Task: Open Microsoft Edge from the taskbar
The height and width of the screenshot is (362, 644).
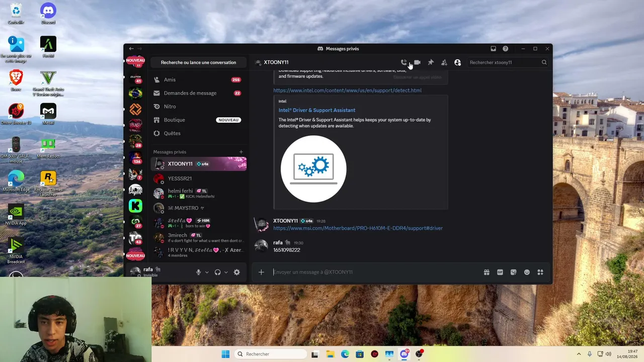Action: coord(345,354)
